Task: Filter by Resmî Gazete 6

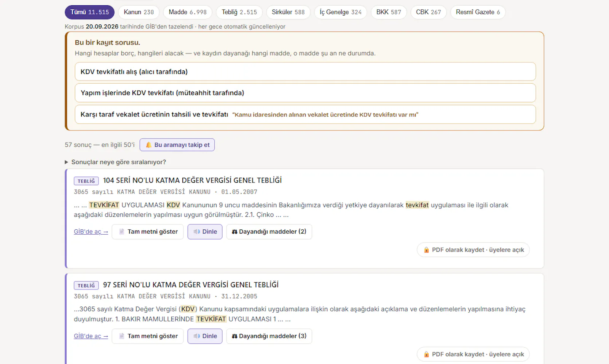Action: coord(478,12)
